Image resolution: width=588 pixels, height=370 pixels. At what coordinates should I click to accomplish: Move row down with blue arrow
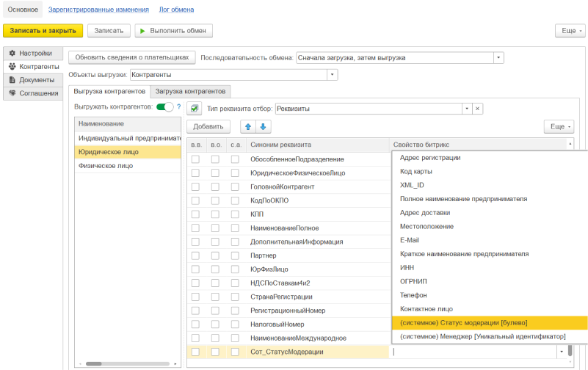(x=264, y=127)
